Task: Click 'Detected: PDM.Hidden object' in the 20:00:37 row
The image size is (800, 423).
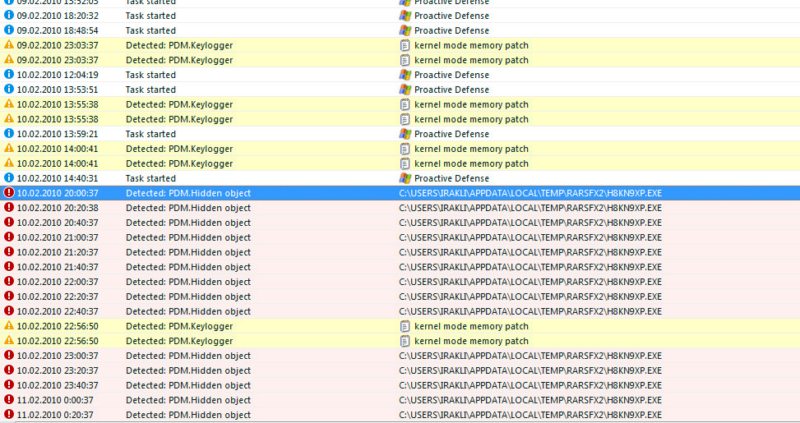Action: pos(188,193)
